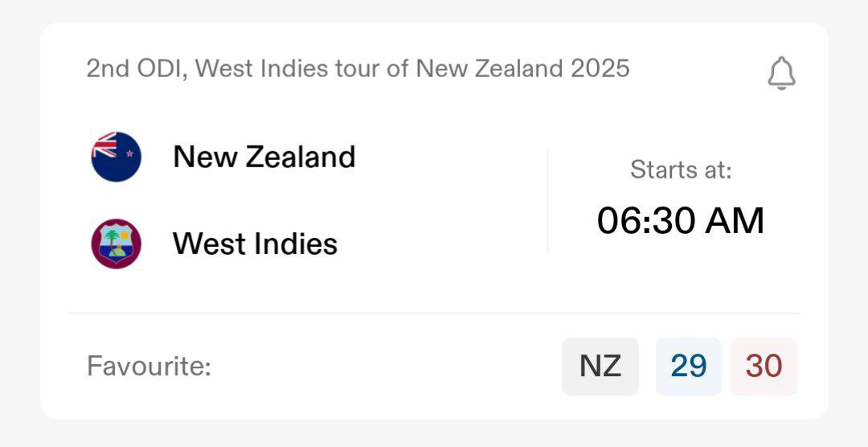Tap the notification bell icon

pyautogui.click(x=781, y=75)
